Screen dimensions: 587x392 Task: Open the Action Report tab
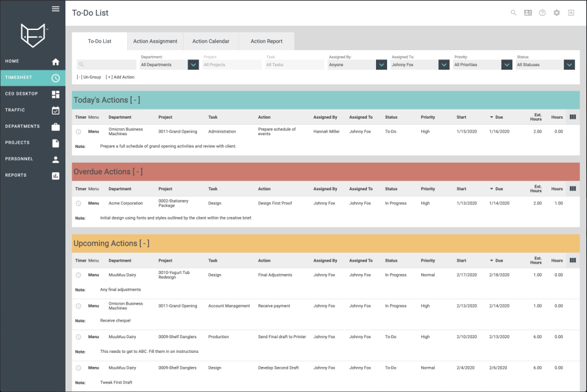pyautogui.click(x=266, y=41)
